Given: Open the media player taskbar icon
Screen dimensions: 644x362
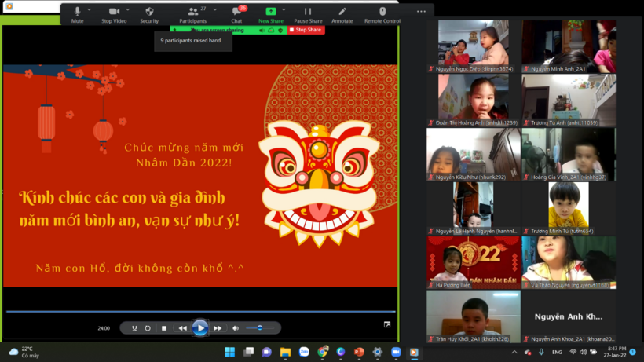Looking at the screenshot, I should coord(414,352).
